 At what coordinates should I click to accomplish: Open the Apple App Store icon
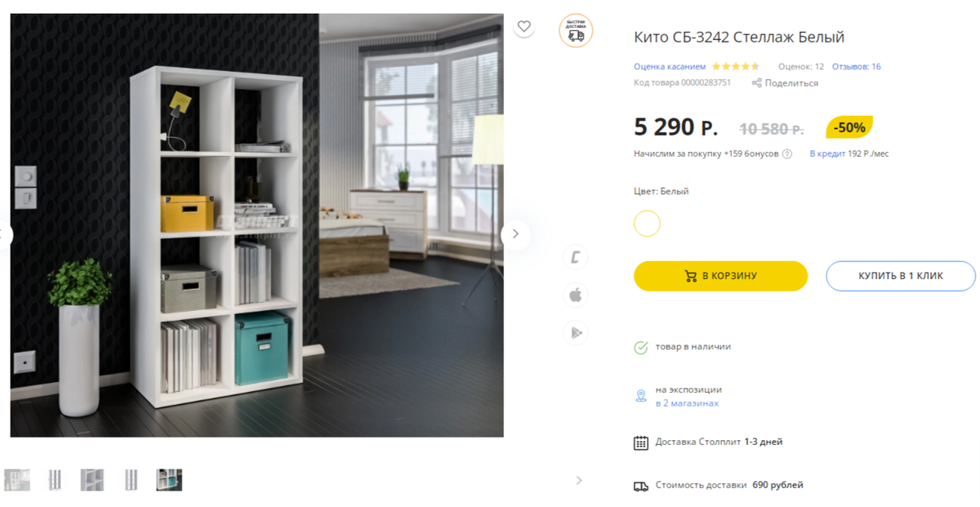[x=576, y=295]
